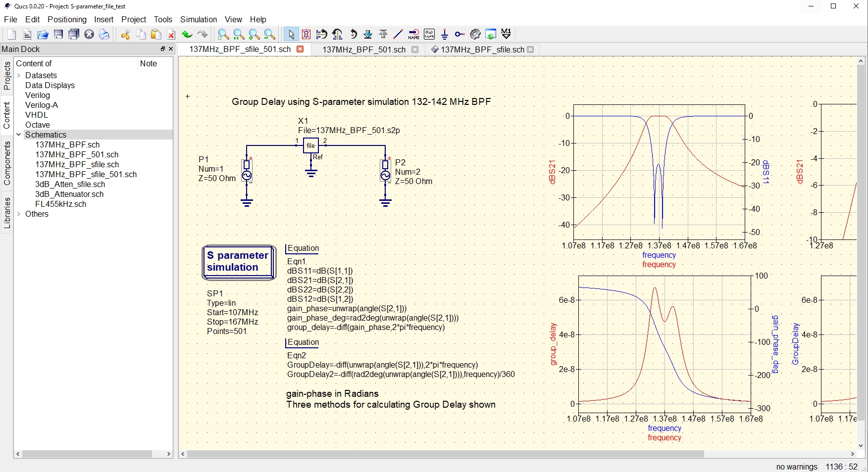The height and width of the screenshot is (472, 868).
Task: Open the Components sidebar panel
Action: 6,163
